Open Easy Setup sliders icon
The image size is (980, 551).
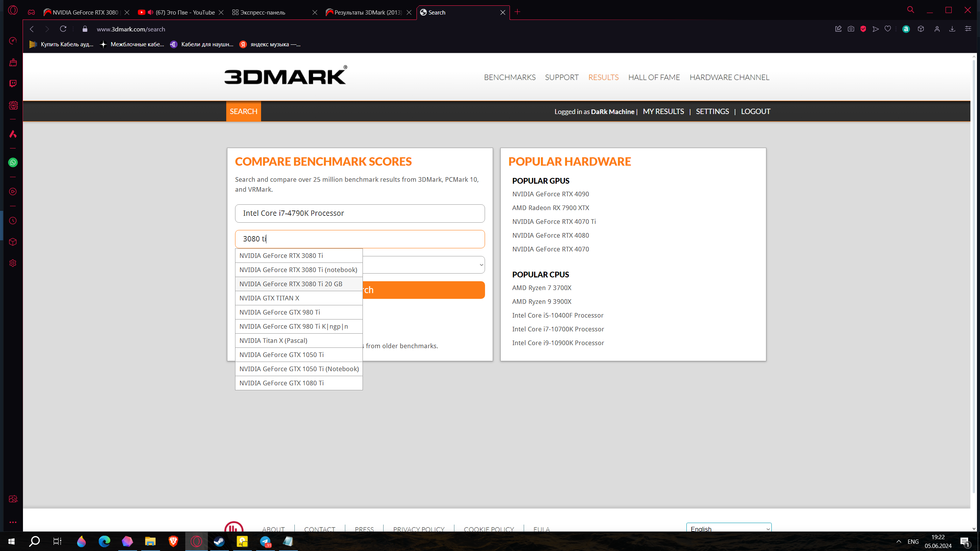(968, 29)
